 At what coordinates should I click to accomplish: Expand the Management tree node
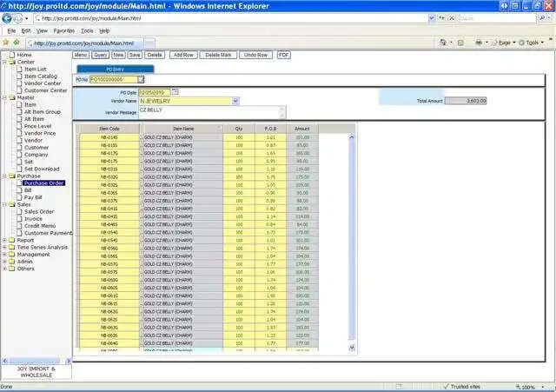(x=4, y=255)
